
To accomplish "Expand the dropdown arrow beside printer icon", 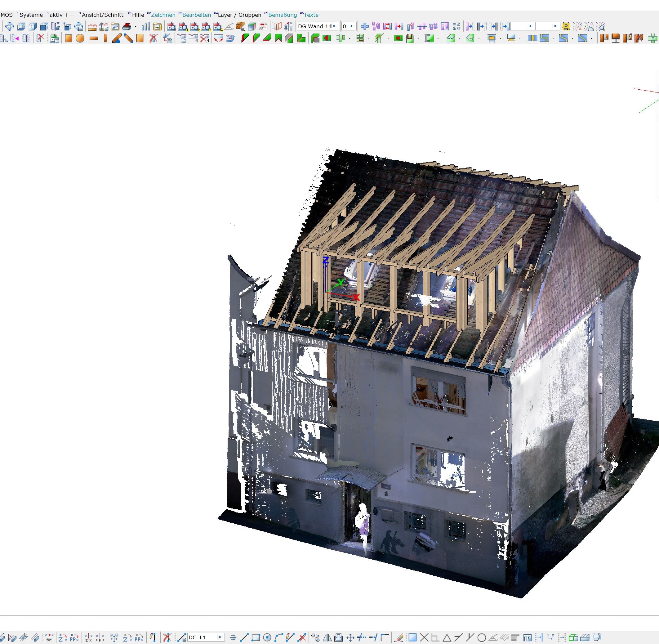I will coord(136,27).
